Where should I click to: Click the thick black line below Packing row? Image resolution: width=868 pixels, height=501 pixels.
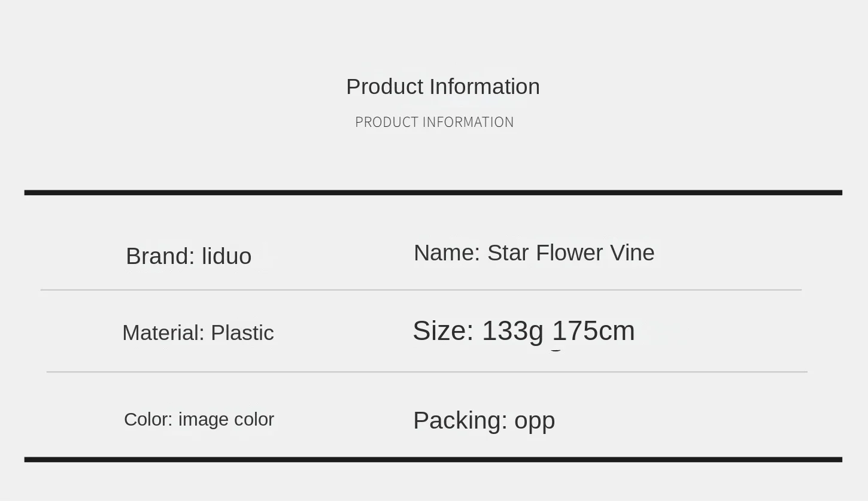pos(433,460)
